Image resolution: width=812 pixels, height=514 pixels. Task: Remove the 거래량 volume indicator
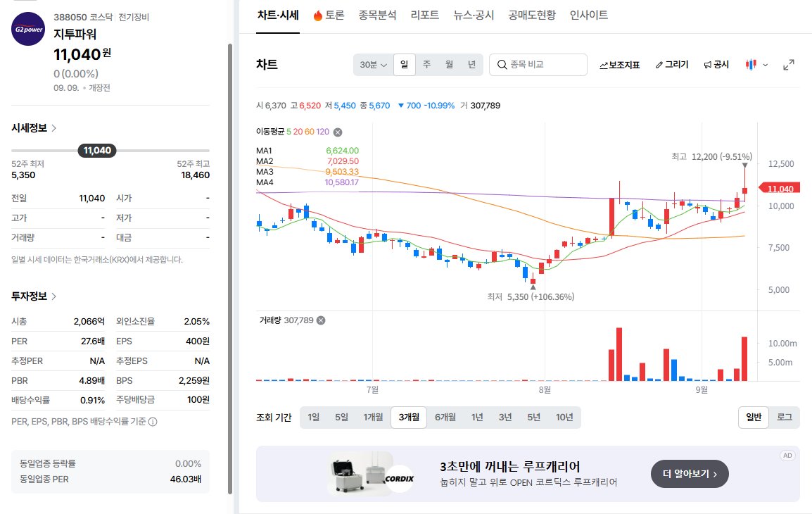pos(321,320)
